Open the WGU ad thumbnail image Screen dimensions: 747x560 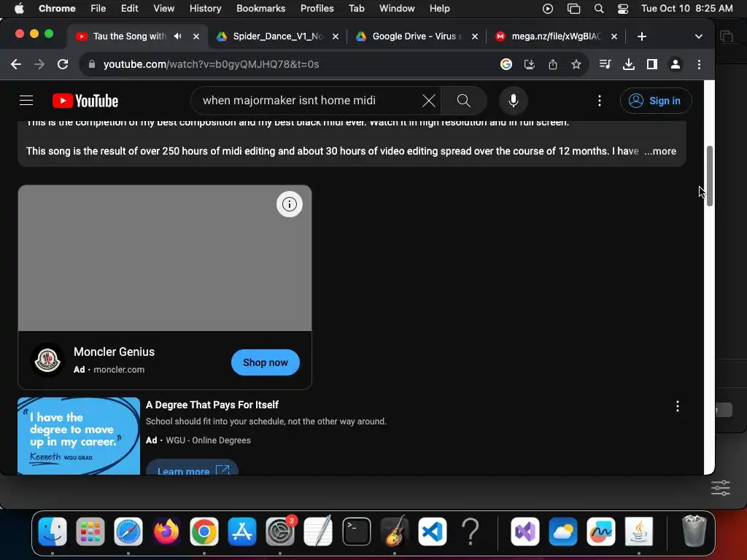pyautogui.click(x=79, y=436)
